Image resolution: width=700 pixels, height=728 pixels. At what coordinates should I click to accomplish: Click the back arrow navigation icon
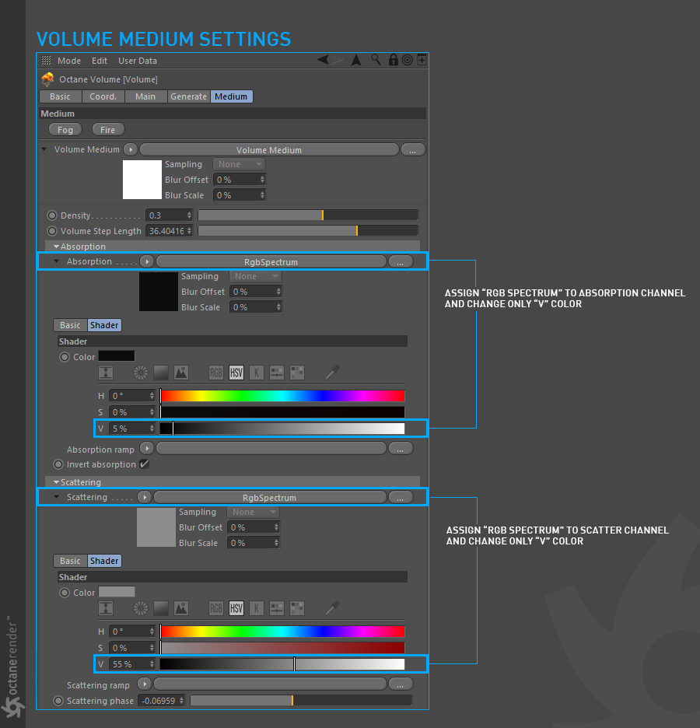(x=323, y=59)
